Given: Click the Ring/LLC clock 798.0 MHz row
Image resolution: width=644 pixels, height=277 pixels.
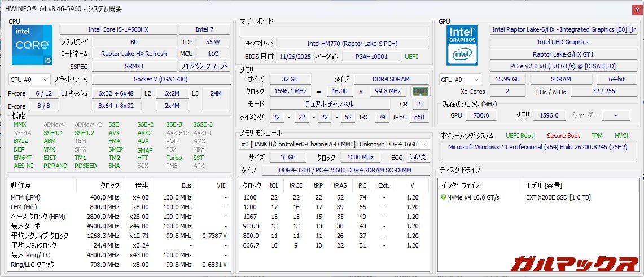Looking at the screenshot, I should point(119,265).
